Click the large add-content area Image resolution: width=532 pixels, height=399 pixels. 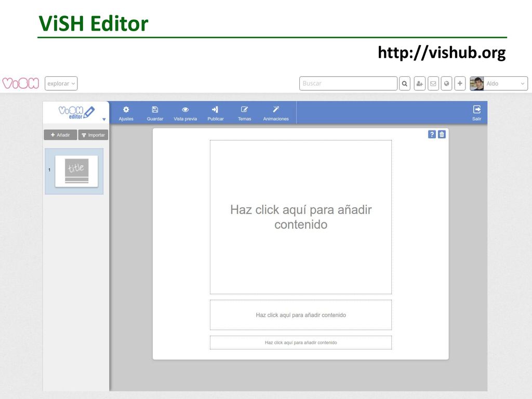(301, 217)
